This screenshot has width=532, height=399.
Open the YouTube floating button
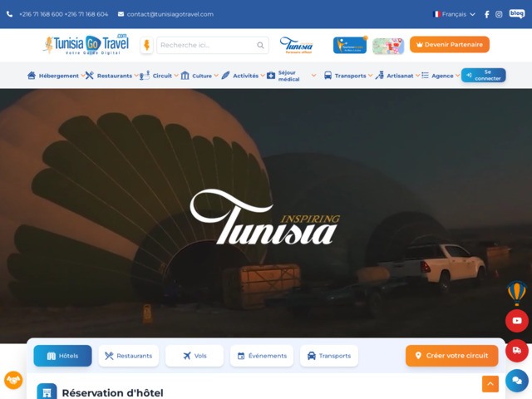[517, 321]
